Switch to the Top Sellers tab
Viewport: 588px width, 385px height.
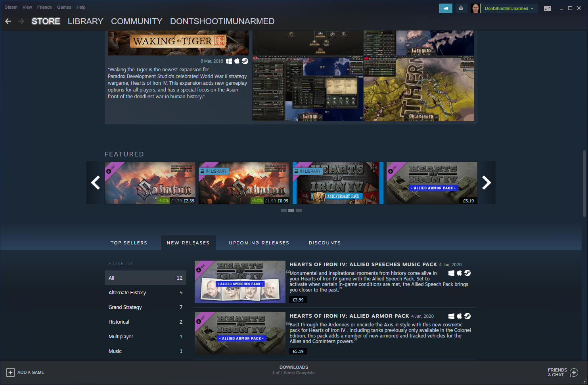point(129,243)
